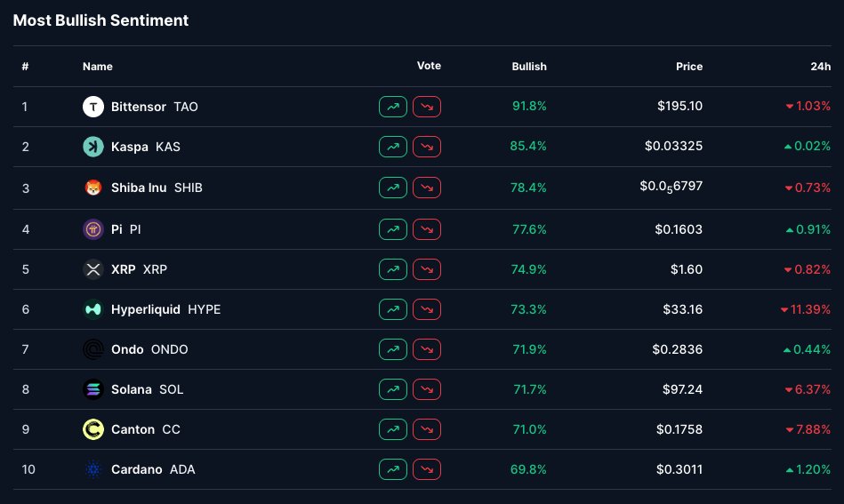Click the Shiba Inu coin logo

[x=93, y=188]
